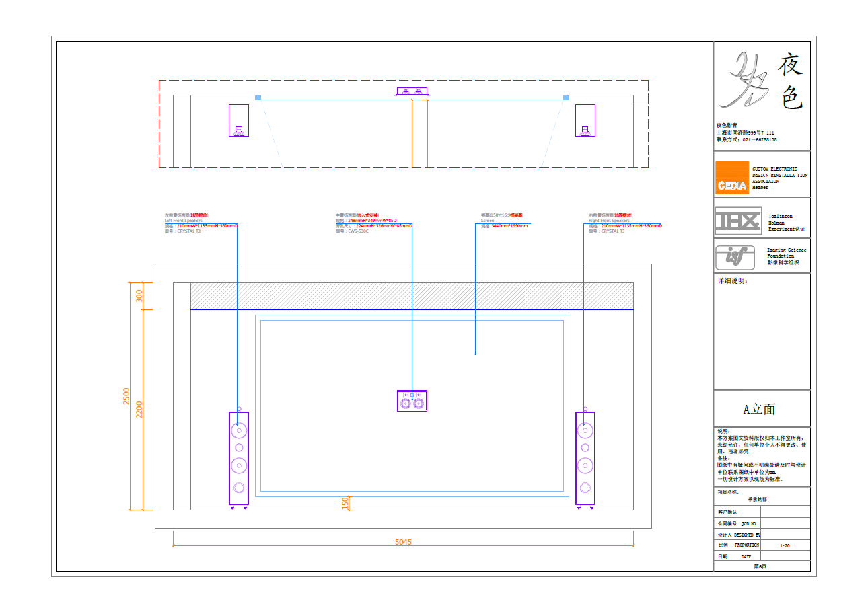The width and height of the screenshot is (868, 612).
Task: Click the THX logo
Action: click(737, 221)
